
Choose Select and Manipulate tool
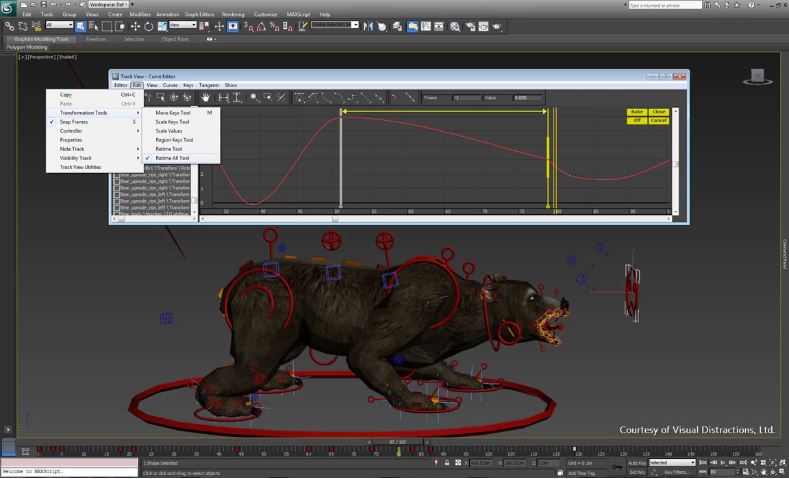219,26
